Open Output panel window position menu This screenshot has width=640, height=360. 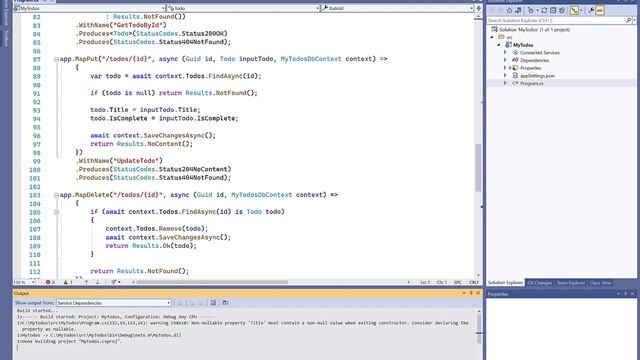pyautogui.click(x=464, y=293)
